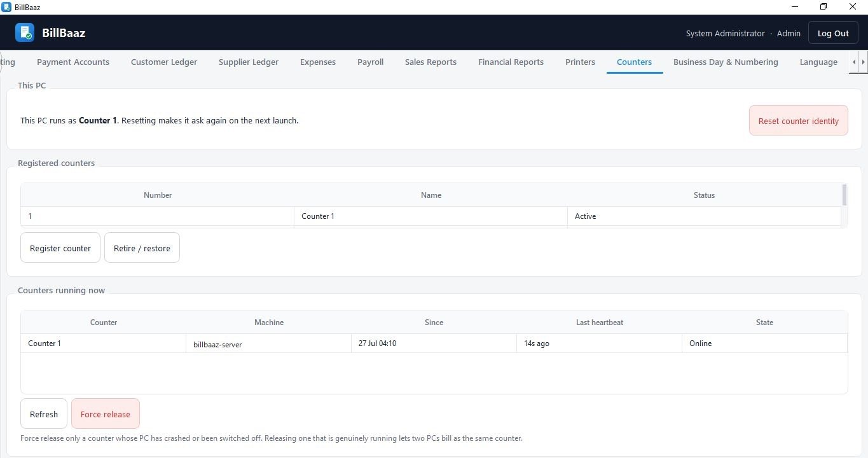Restore down the BillBaaz window

click(x=823, y=7)
